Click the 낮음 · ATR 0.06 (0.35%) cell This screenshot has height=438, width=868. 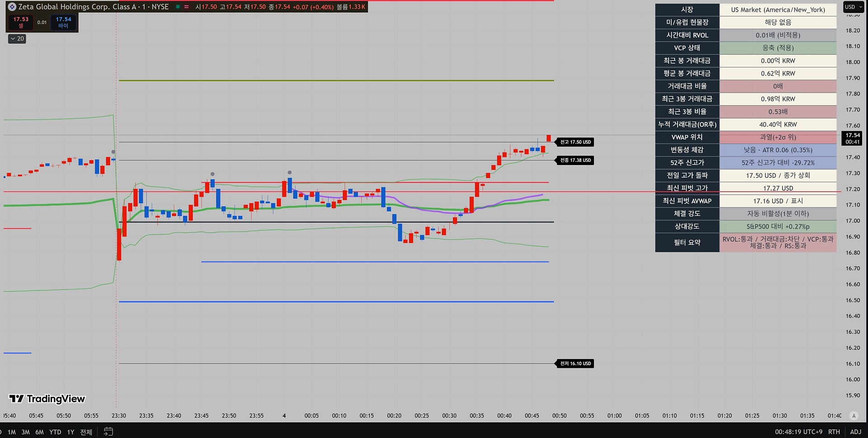coord(778,150)
